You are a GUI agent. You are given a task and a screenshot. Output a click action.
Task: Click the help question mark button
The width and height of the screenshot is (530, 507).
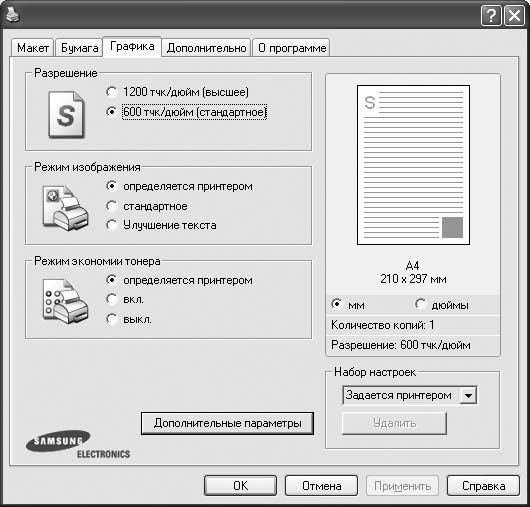[491, 16]
